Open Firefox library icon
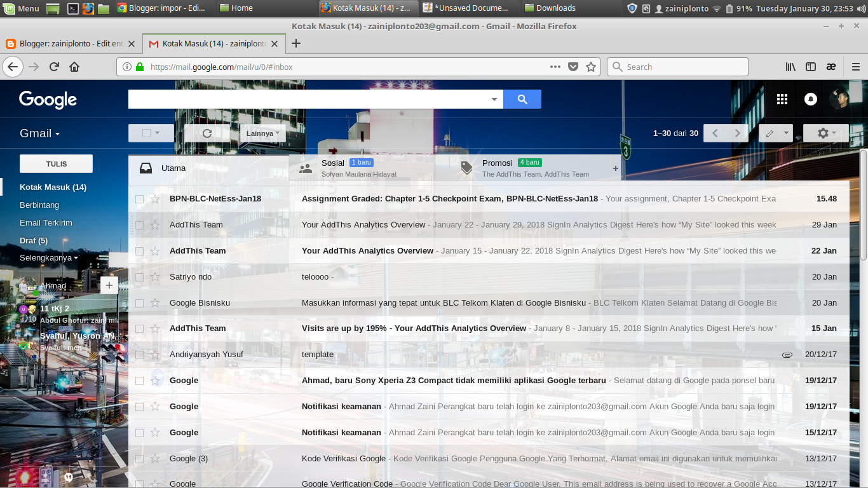This screenshot has width=868, height=488. click(x=791, y=67)
